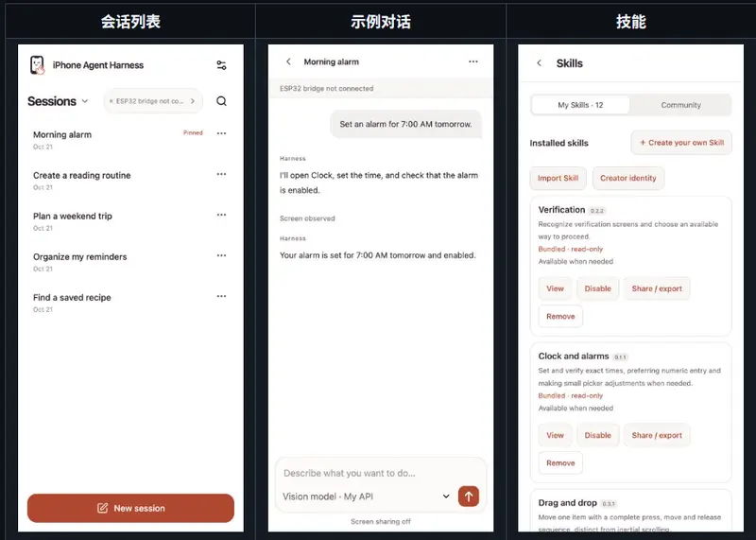Image resolution: width=756 pixels, height=540 pixels.
Task: Share / export the Clock and alarms skill
Action: 657,435
